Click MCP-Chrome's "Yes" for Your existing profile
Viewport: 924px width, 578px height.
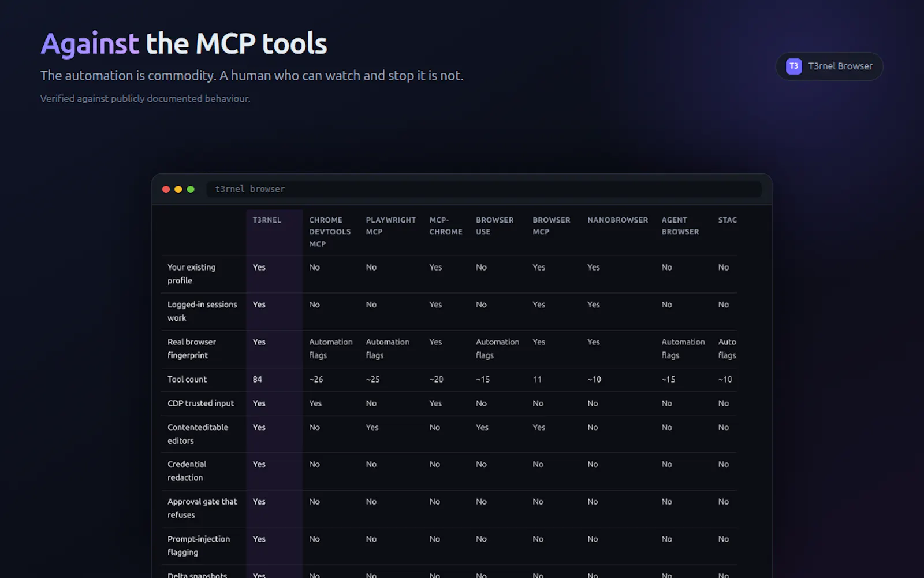(x=435, y=268)
